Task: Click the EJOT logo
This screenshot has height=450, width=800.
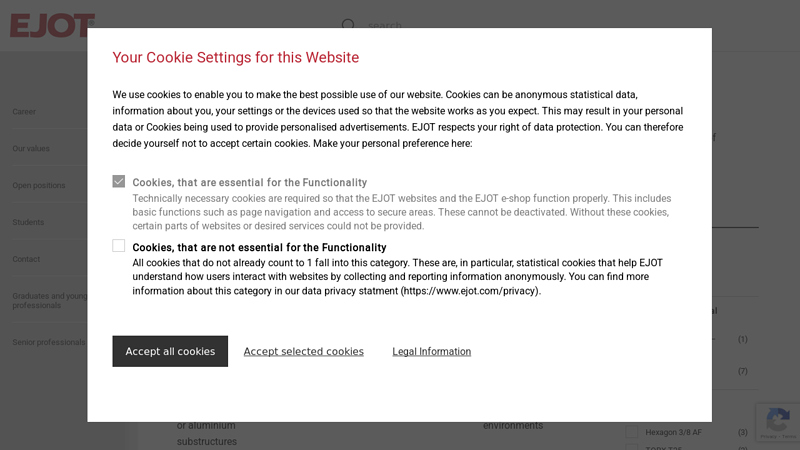Action: click(52, 25)
